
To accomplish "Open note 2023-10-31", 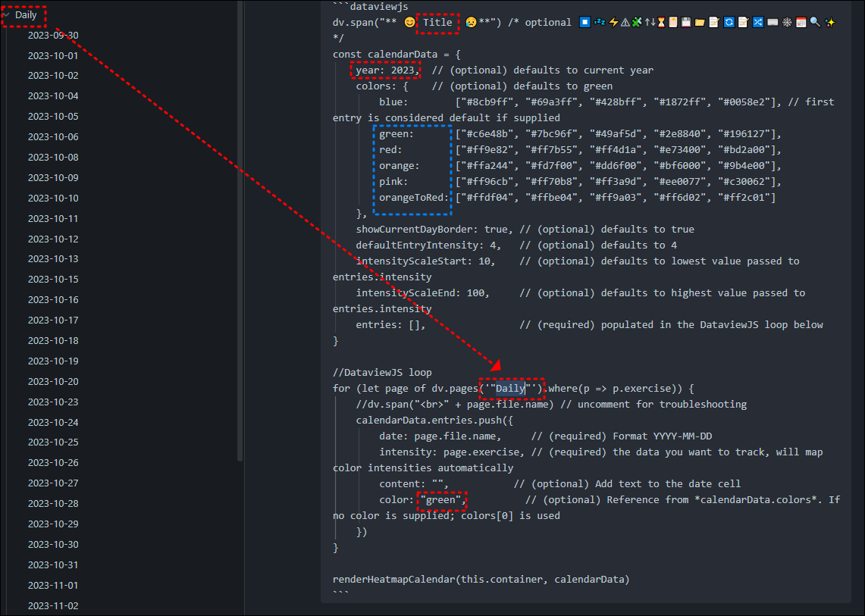I will (53, 564).
